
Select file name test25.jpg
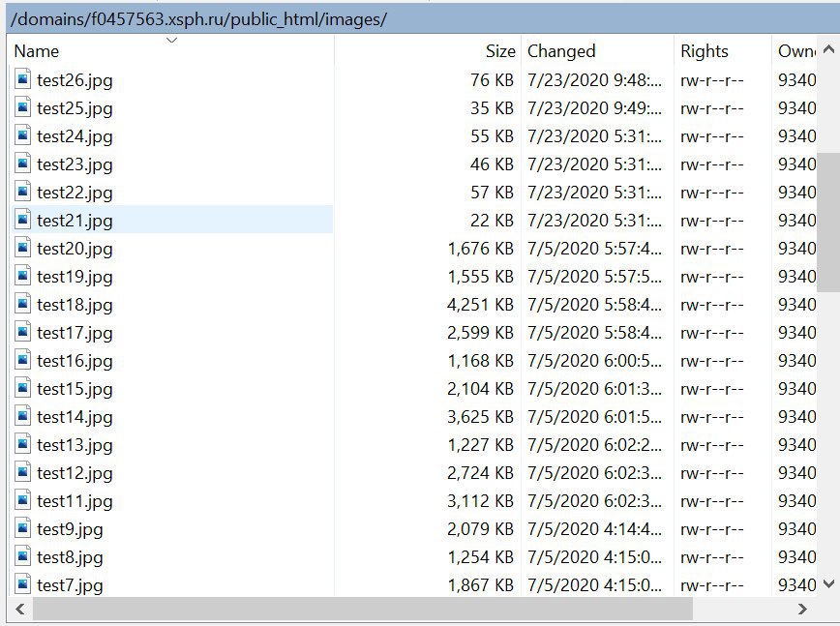75,108
